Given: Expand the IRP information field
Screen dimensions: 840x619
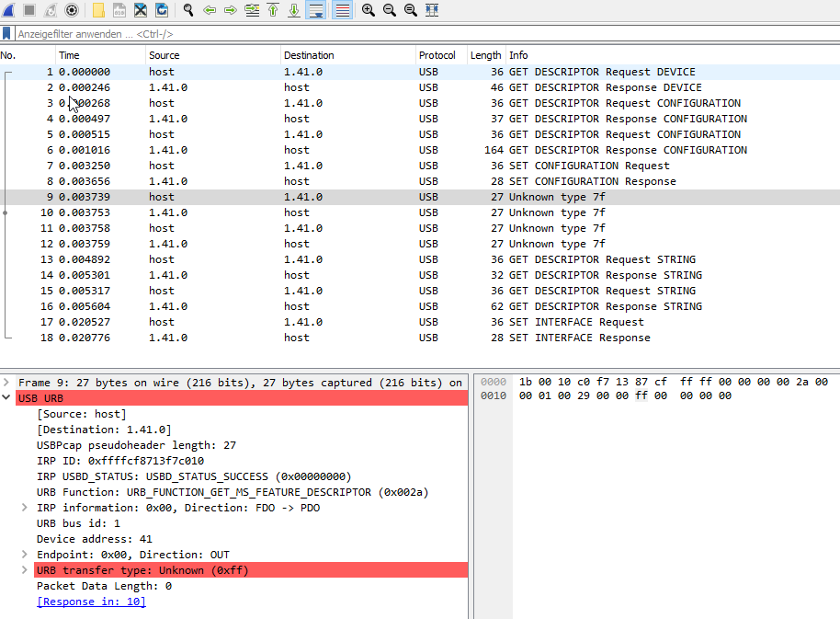Looking at the screenshot, I should [24, 507].
